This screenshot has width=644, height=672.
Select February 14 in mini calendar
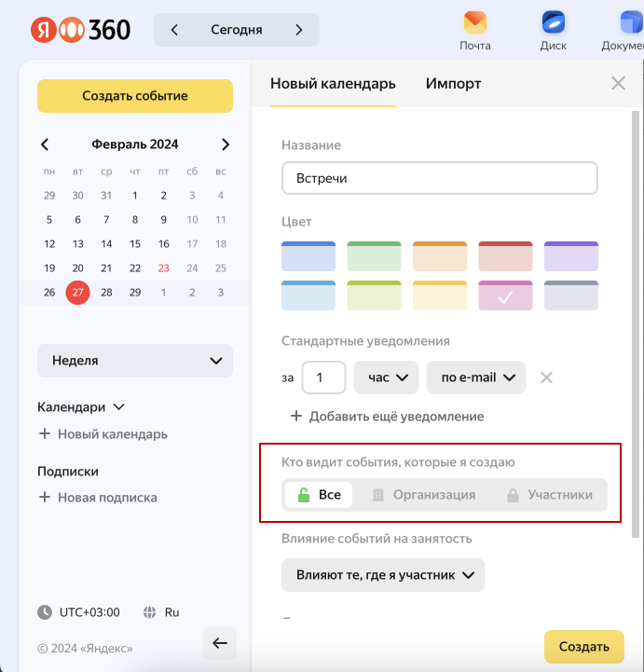point(106,244)
